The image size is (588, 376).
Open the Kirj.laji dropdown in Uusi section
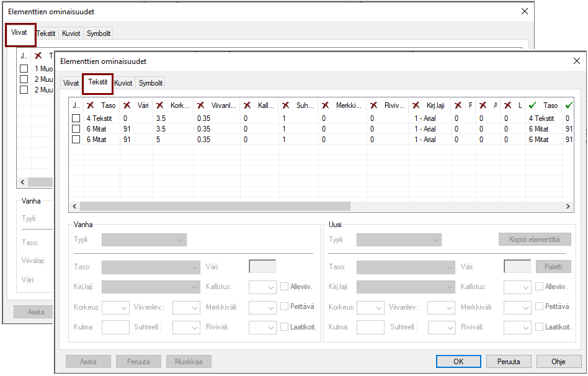point(405,287)
